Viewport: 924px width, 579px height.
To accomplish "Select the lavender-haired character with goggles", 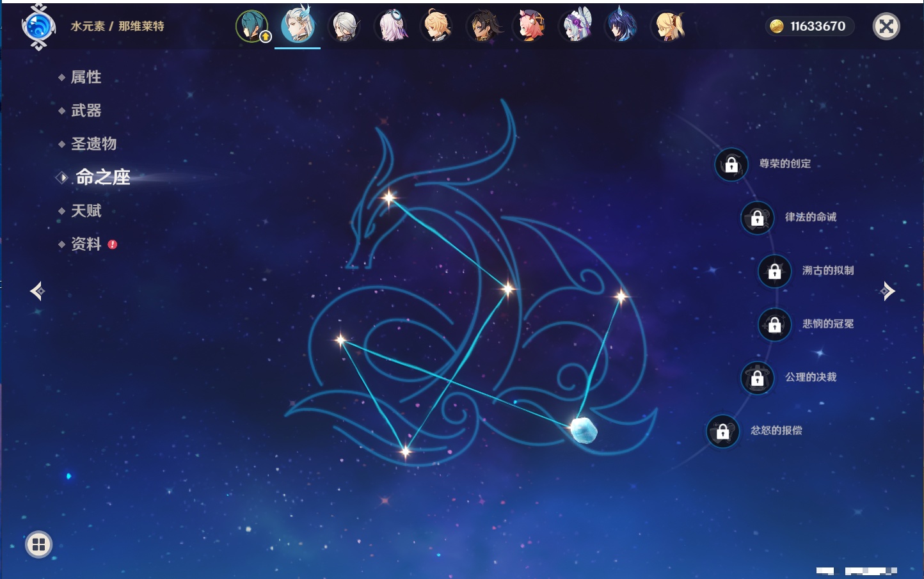I will 391,27.
